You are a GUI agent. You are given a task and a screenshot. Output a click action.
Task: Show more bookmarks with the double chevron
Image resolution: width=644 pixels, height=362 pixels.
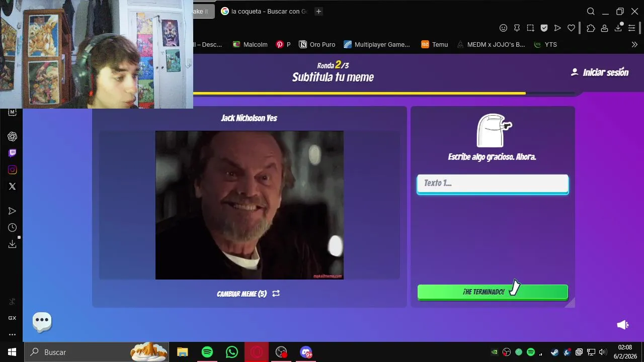click(x=634, y=45)
